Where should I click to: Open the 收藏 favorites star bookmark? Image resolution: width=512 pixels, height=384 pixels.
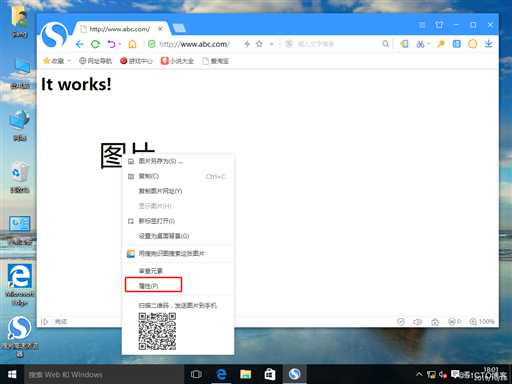[x=53, y=61]
